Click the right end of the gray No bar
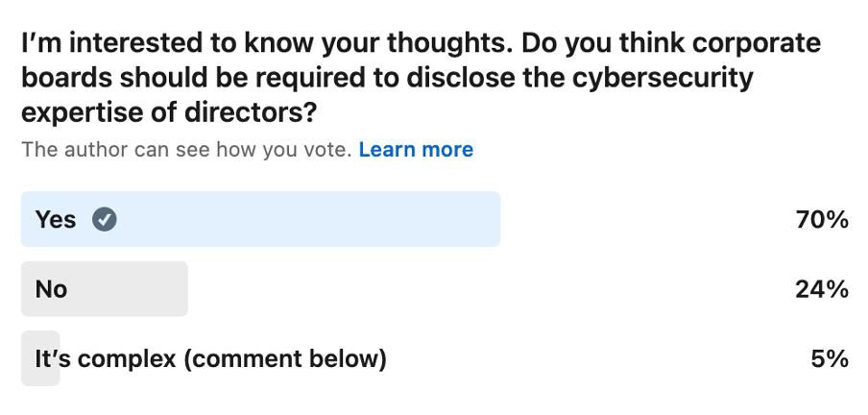Image resolution: width=868 pixels, height=415 pixels. (x=179, y=288)
